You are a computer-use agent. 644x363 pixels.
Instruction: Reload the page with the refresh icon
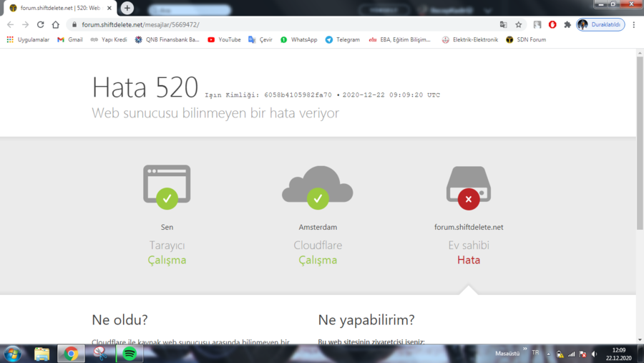point(40,24)
